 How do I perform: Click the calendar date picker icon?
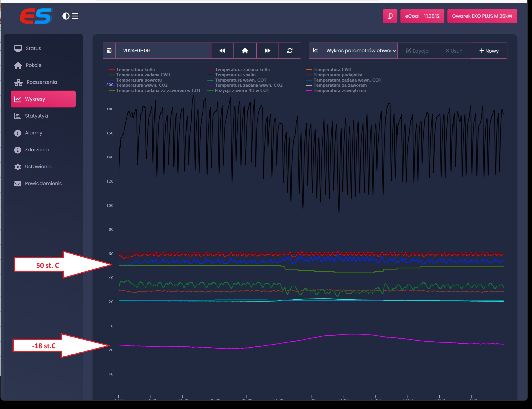[109, 50]
